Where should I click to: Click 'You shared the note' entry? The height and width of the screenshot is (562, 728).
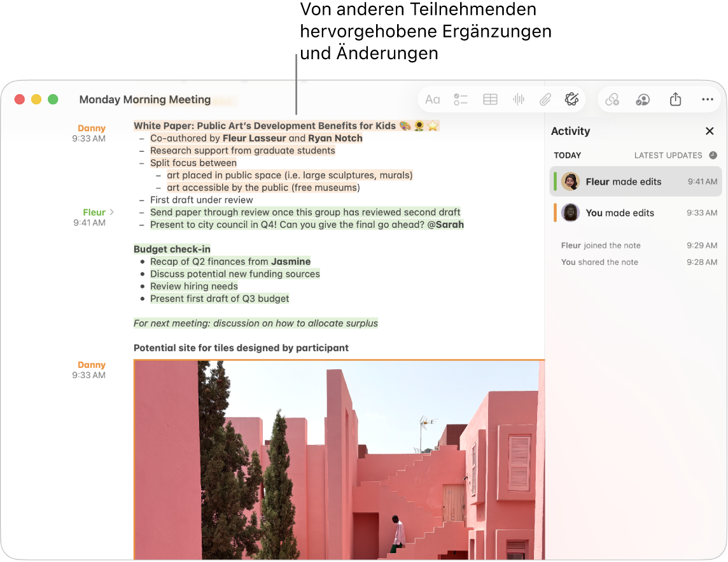[599, 262]
